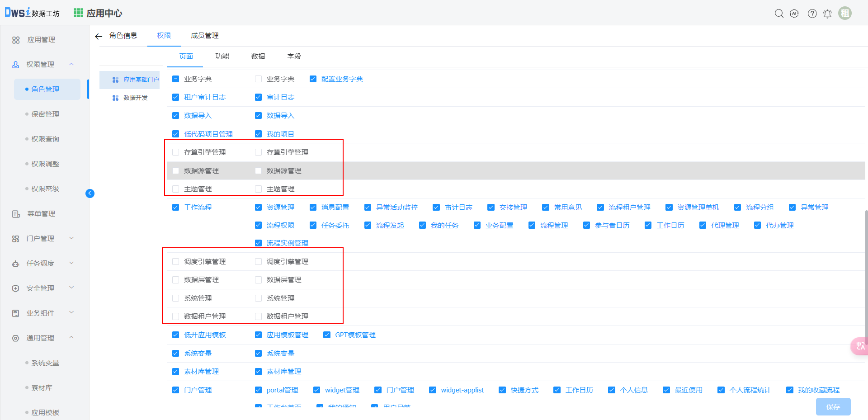Click the 保存 button

point(833,406)
